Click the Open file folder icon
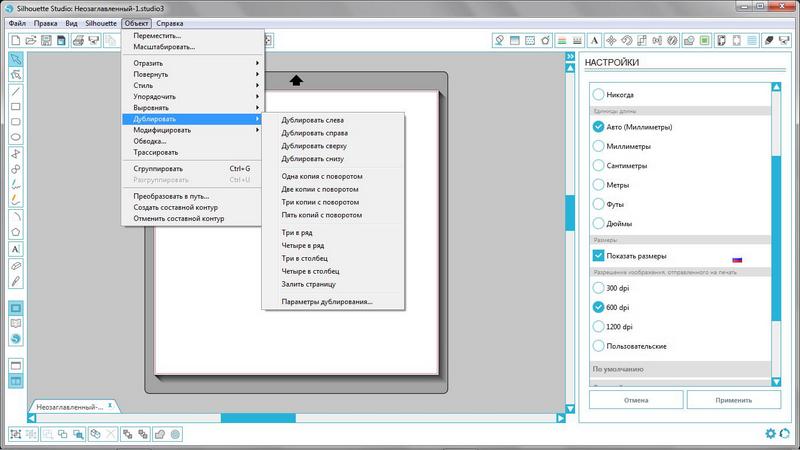The height and width of the screenshot is (450, 800). coord(31,40)
